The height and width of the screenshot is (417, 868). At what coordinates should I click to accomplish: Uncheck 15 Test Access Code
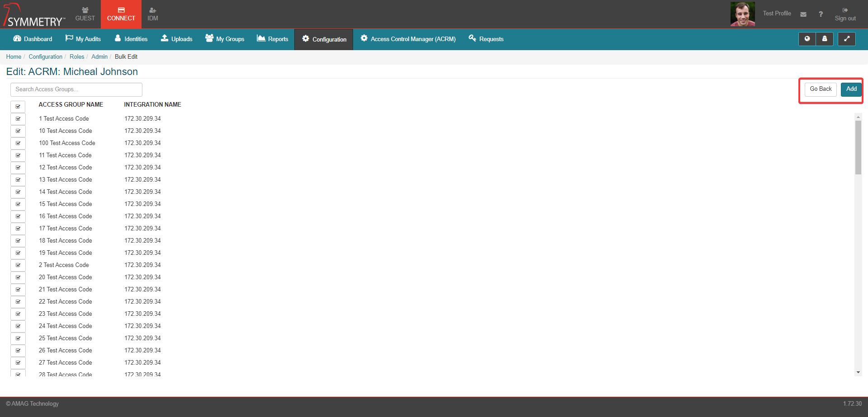click(18, 204)
